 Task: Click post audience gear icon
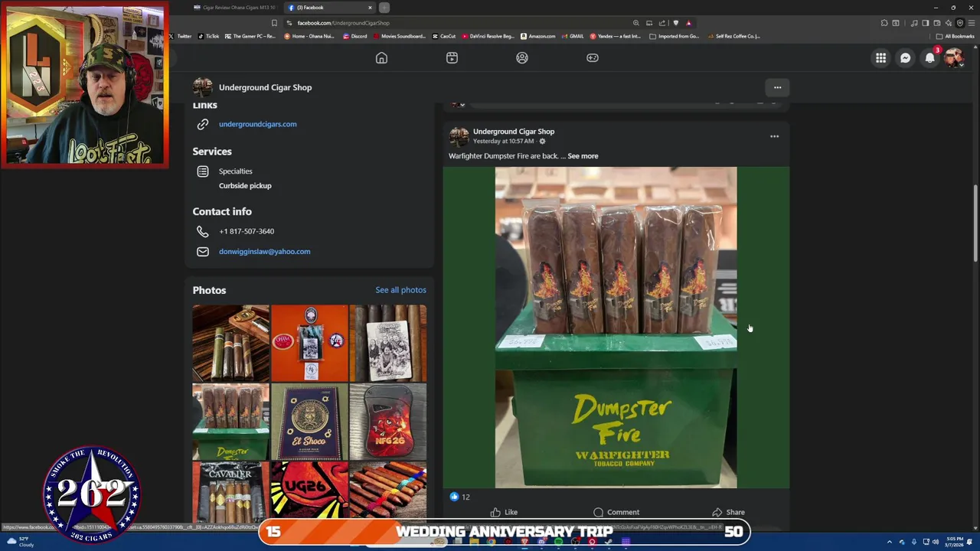(542, 142)
